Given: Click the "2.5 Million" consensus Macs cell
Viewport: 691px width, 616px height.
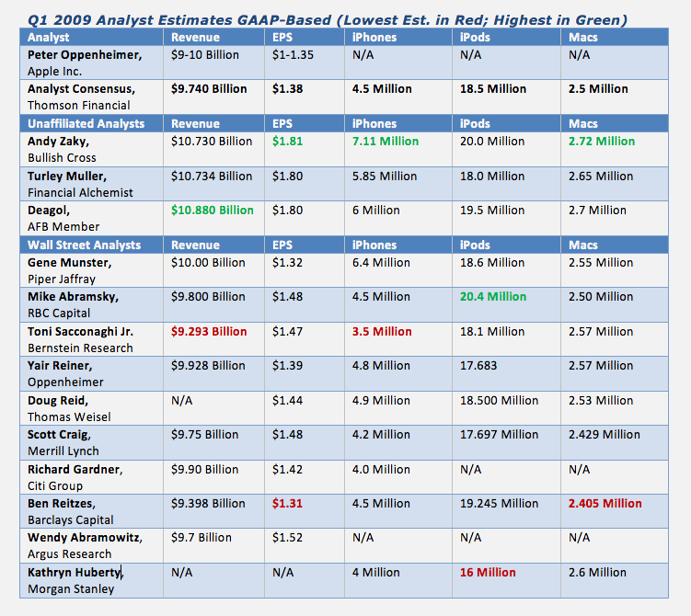Looking at the screenshot, I should click(x=598, y=89).
